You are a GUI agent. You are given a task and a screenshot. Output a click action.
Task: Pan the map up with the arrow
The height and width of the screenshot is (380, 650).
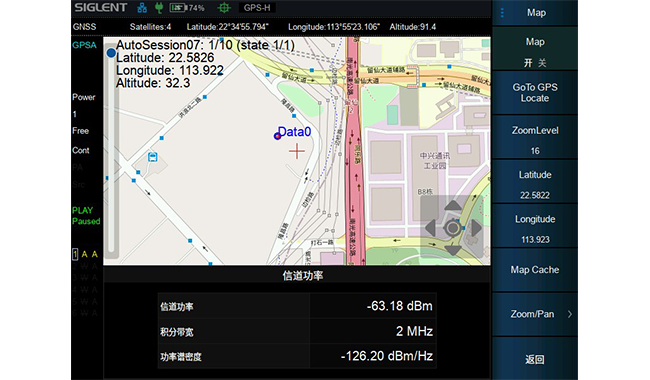point(453,205)
